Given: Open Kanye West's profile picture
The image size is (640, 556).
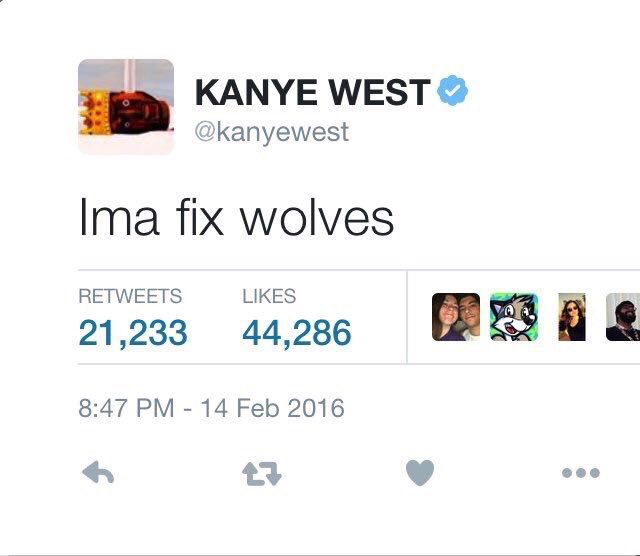Looking at the screenshot, I should pyautogui.click(x=126, y=107).
